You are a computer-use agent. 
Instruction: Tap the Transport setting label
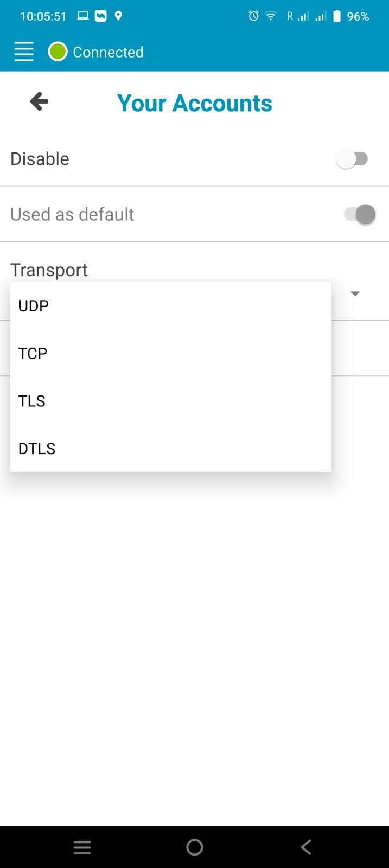pos(49,270)
